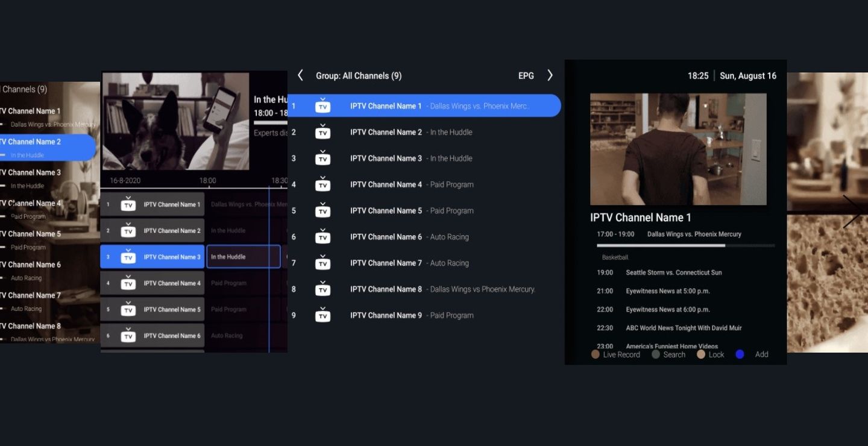Click channel 4's TV icon in the EPG grid
868x446 pixels.
128,283
